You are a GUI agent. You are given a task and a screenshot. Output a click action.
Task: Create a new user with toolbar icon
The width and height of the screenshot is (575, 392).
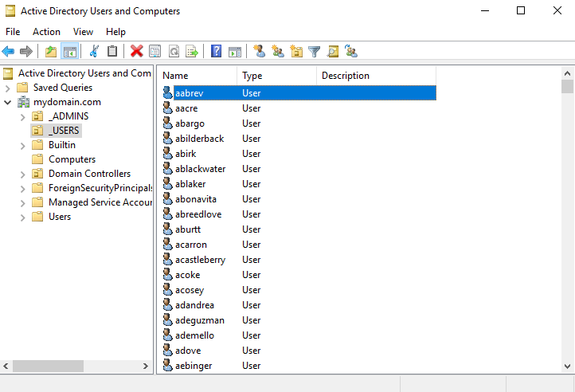(260, 51)
